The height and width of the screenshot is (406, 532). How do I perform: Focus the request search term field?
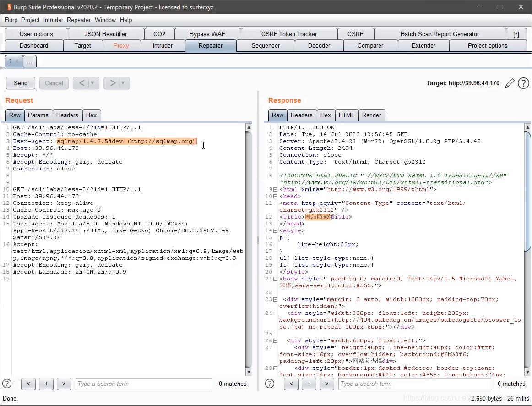coord(144,384)
